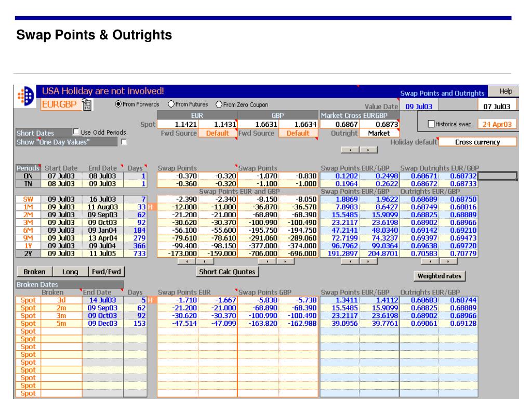Click the Periods column header

pos(28,168)
